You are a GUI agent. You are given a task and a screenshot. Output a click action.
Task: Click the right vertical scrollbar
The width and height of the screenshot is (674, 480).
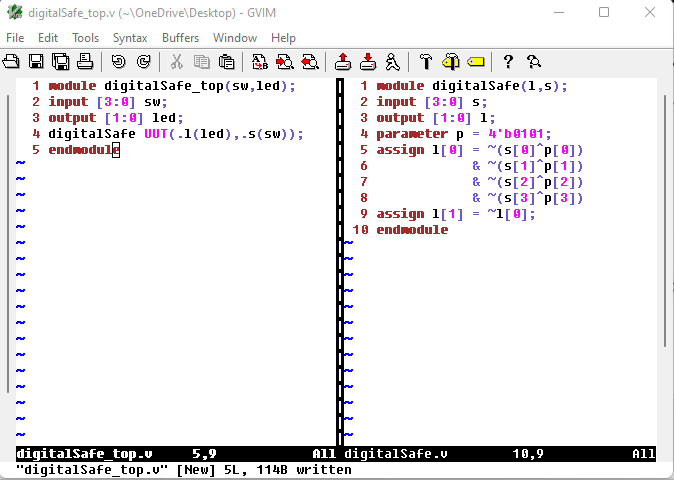pos(664,260)
